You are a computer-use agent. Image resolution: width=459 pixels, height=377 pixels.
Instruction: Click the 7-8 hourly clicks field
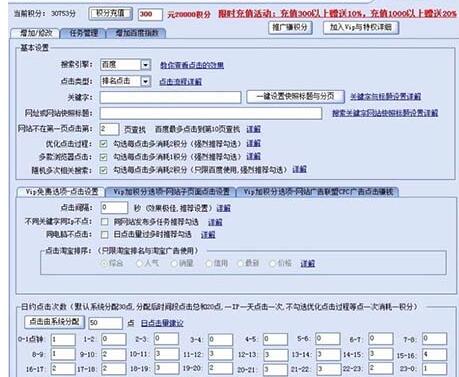[434, 339]
